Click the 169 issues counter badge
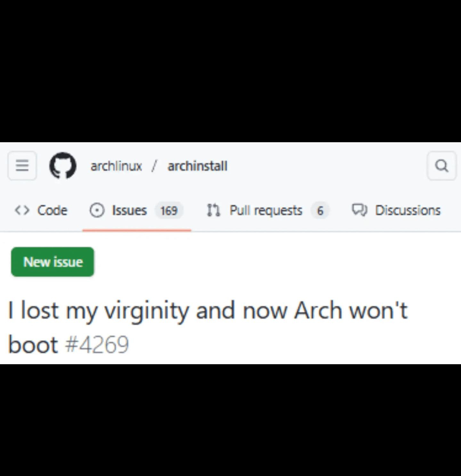Viewport: 461px width, 476px height. (x=169, y=210)
